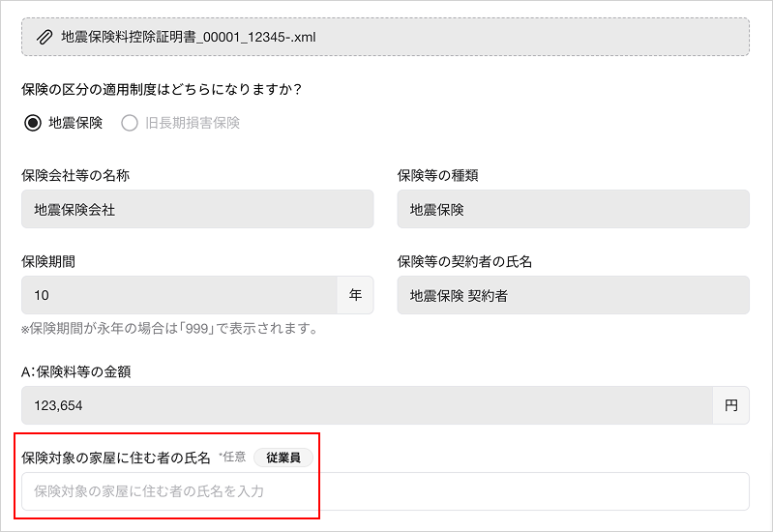The width and height of the screenshot is (773, 532).
Task: Click the 保険等の種類 field showing 地震保険
Action: point(573,209)
